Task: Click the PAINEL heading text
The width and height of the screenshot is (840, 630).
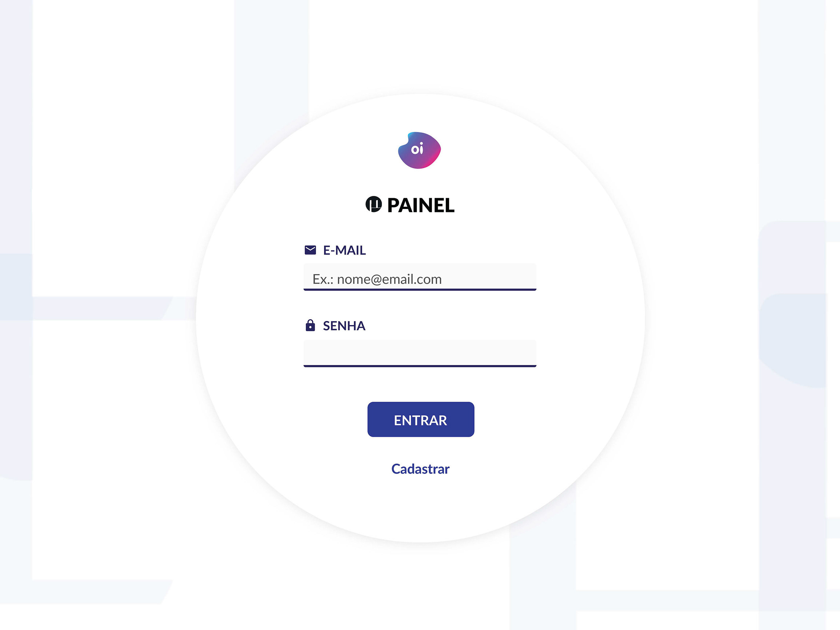Action: click(x=420, y=205)
